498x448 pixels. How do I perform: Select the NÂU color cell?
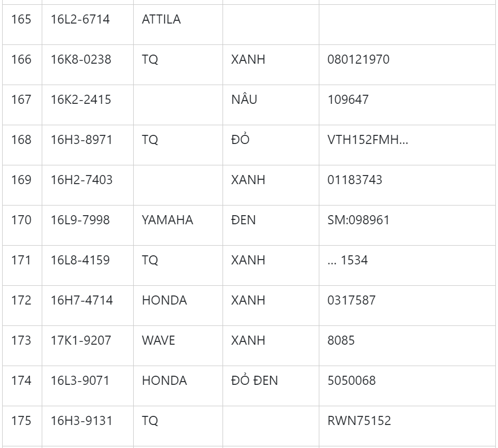point(244,100)
